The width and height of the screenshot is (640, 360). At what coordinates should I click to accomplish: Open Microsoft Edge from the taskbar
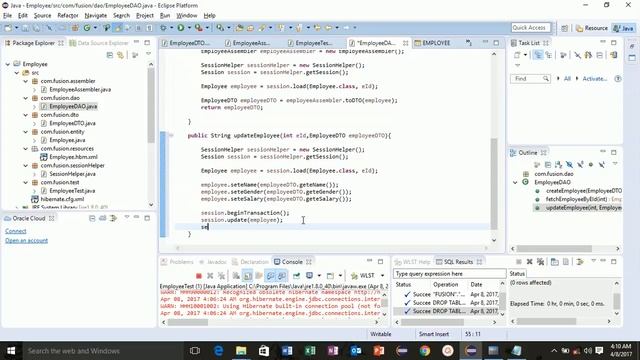pos(218,351)
